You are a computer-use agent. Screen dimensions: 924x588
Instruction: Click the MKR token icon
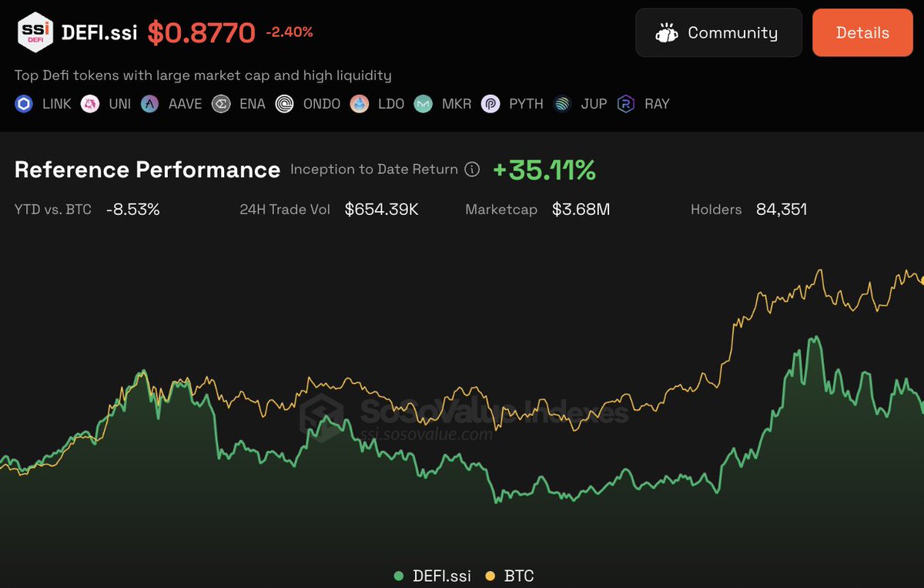point(423,104)
